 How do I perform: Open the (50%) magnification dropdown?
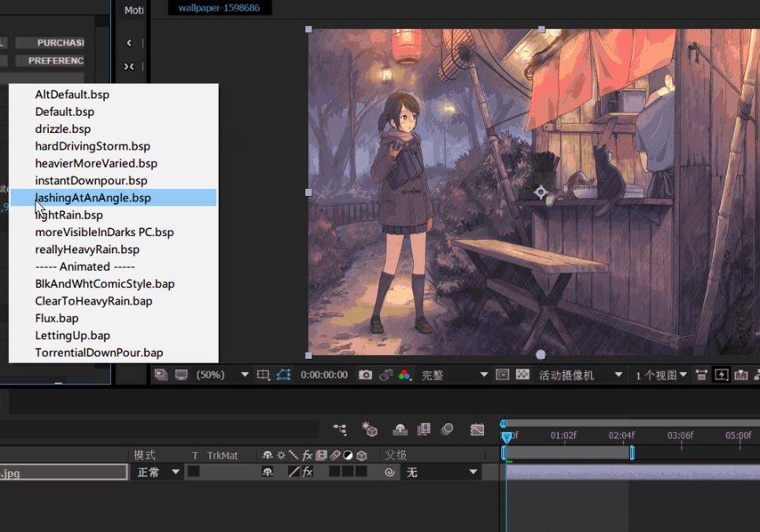coord(222,375)
